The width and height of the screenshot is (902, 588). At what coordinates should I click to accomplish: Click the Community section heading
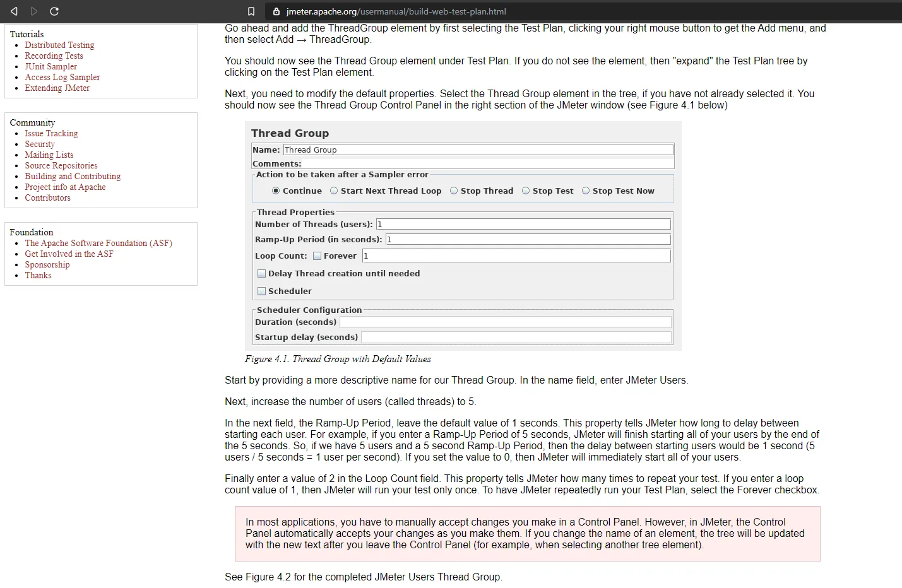32,122
